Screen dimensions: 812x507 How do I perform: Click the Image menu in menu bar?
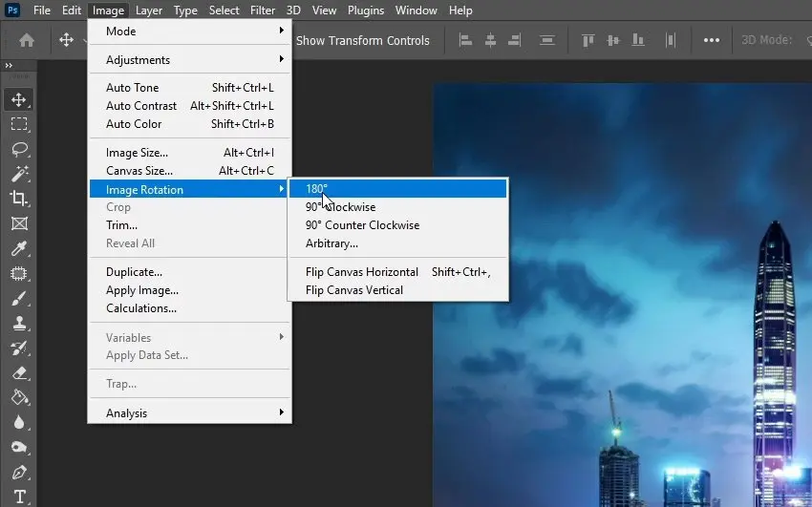click(x=108, y=11)
